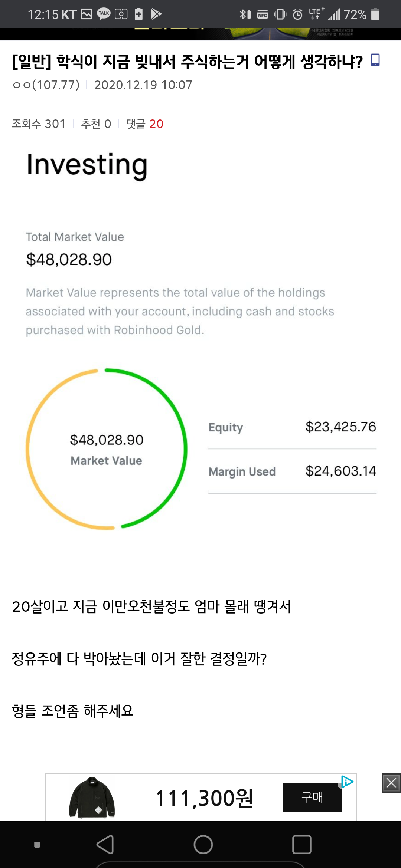Tap the battery icon in status bar
Screen dimensions: 401x868
tap(375, 14)
